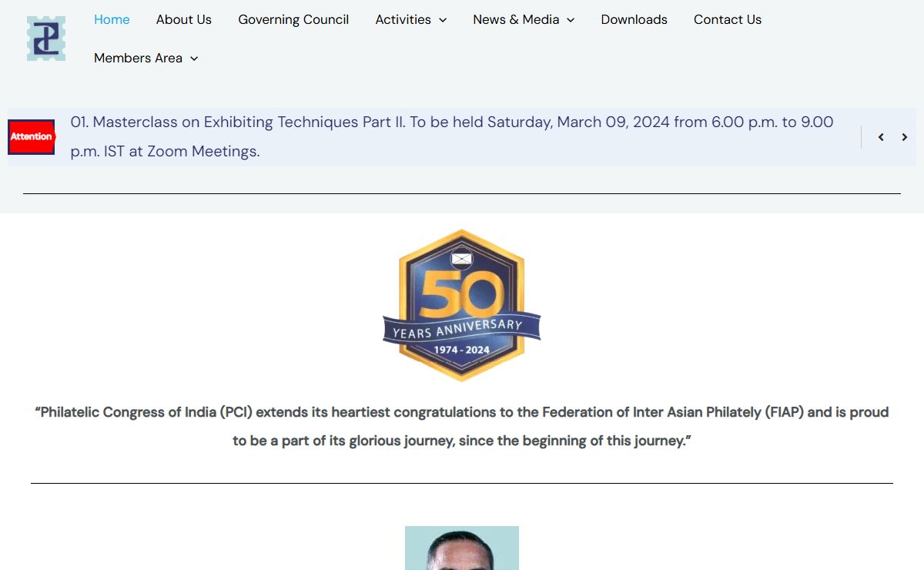Open the Contact Us page
This screenshot has width=924, height=570.
tap(728, 19)
